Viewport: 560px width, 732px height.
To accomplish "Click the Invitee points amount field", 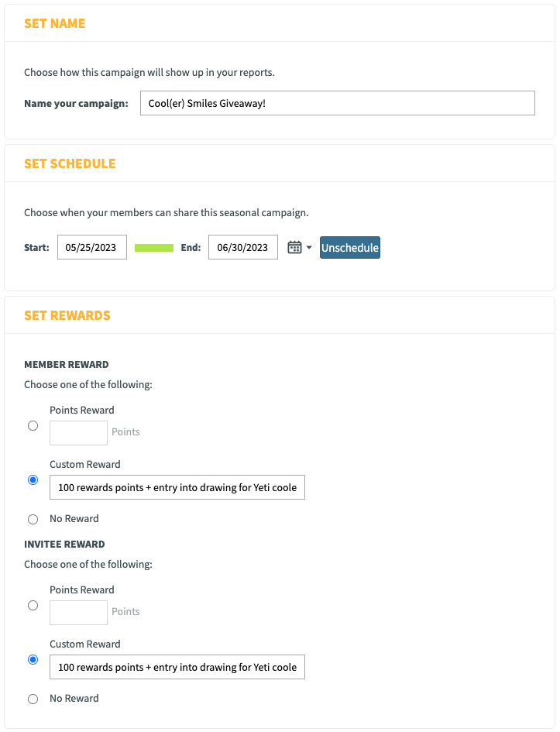I will 78,613.
